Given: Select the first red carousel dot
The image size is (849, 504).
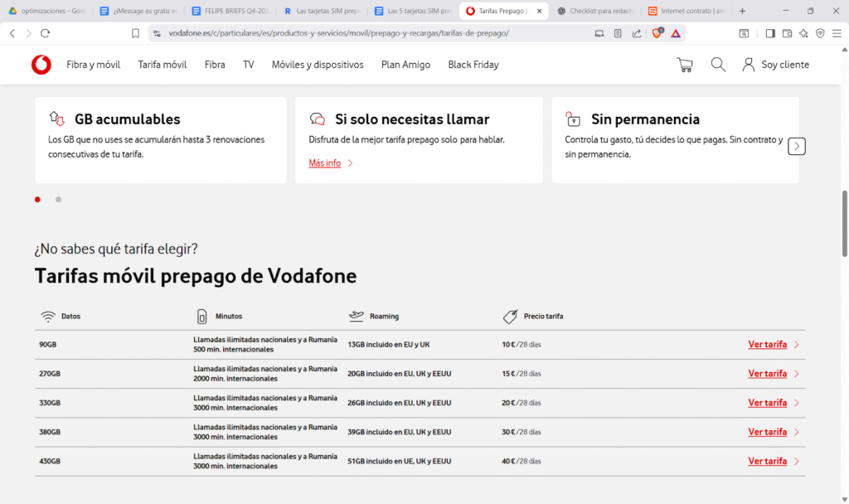Looking at the screenshot, I should pos(37,200).
